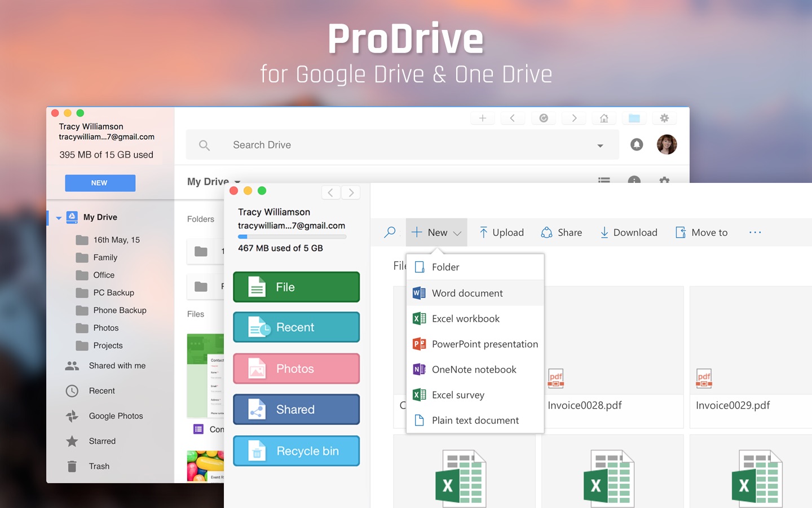Open the PC Backup folder
Viewport: 812px width, 508px height.
pyautogui.click(x=105, y=292)
